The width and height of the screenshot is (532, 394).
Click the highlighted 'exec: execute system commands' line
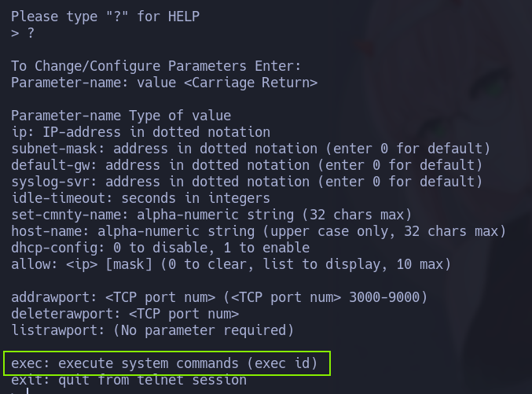click(x=164, y=363)
